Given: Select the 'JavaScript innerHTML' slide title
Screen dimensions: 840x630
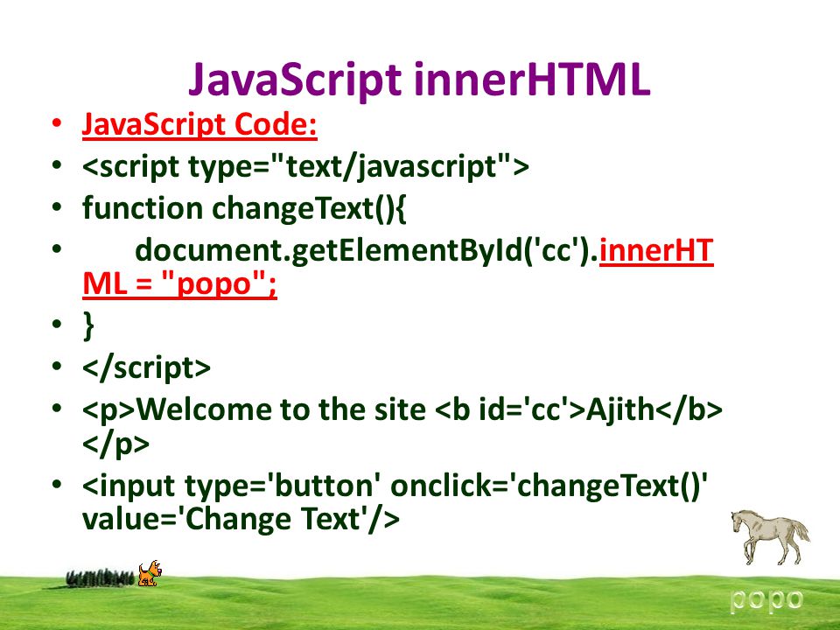Looking at the screenshot, I should pyautogui.click(x=419, y=80).
